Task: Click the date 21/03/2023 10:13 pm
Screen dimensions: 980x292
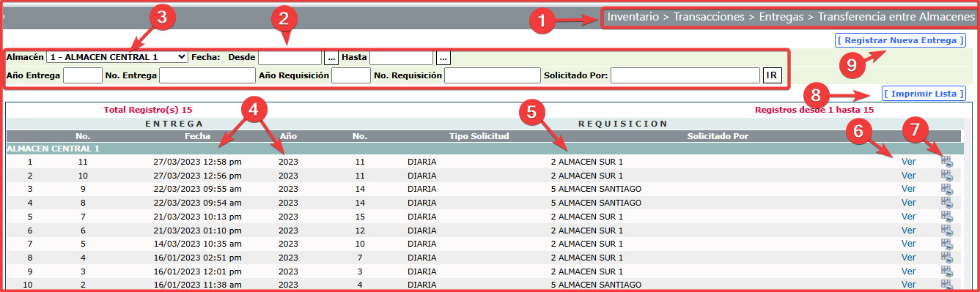Action: click(x=196, y=217)
